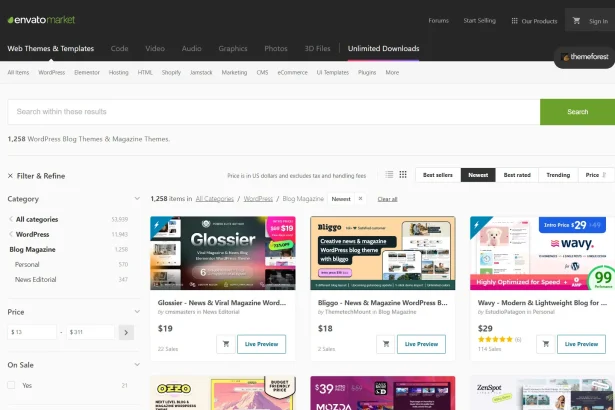Sort by Newest

pos(478,175)
